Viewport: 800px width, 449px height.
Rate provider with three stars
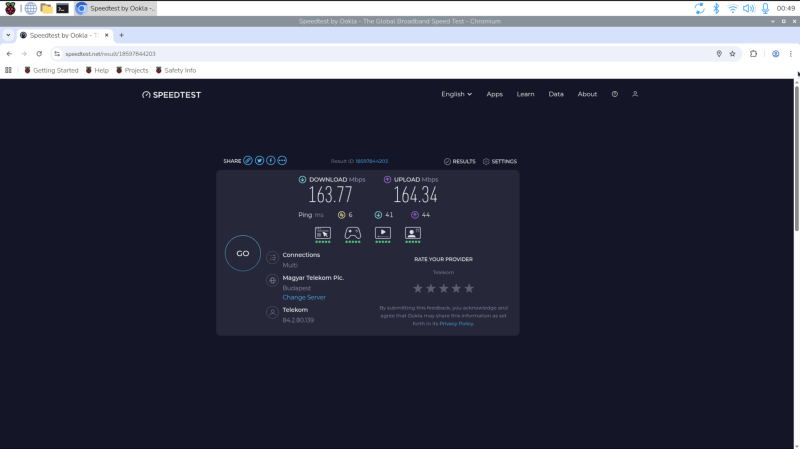pos(443,288)
